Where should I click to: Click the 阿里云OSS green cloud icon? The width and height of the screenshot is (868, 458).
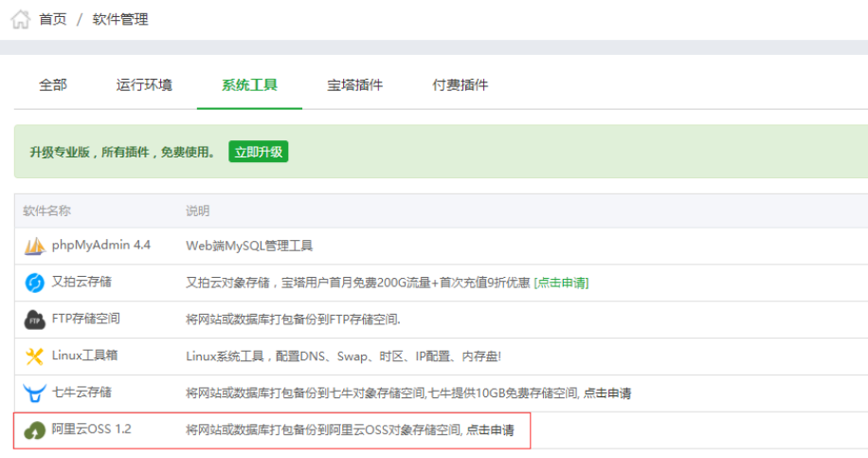click(34, 431)
